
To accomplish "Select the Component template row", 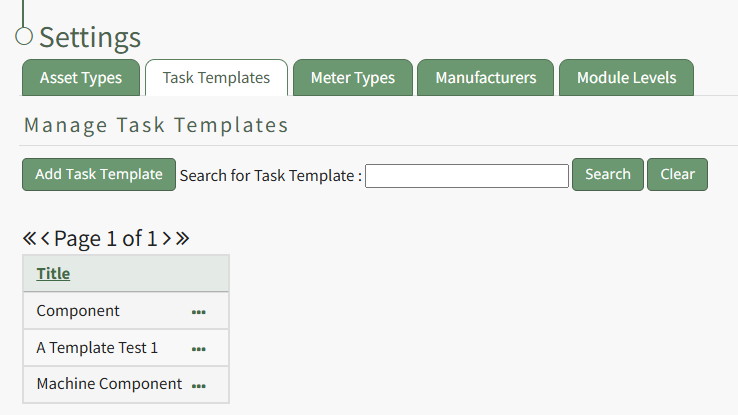I will [78, 311].
